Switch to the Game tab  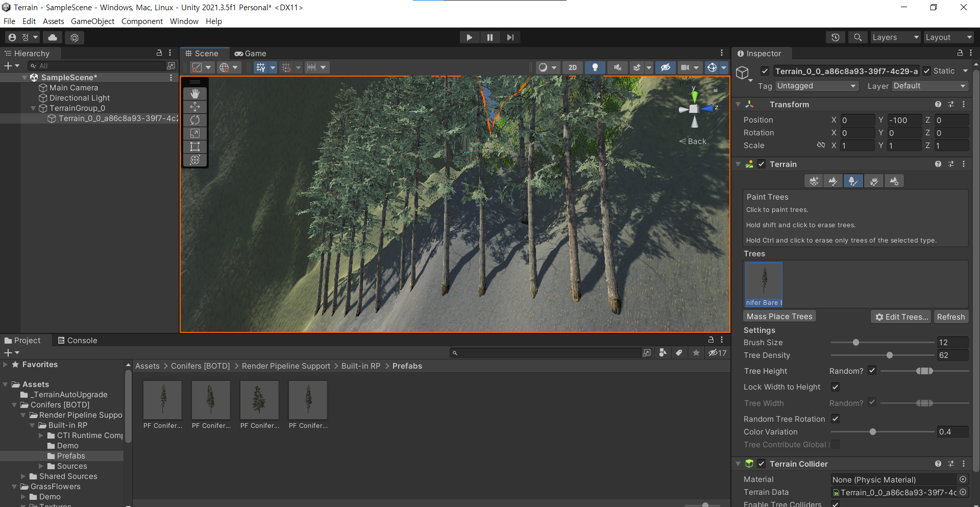click(x=251, y=54)
